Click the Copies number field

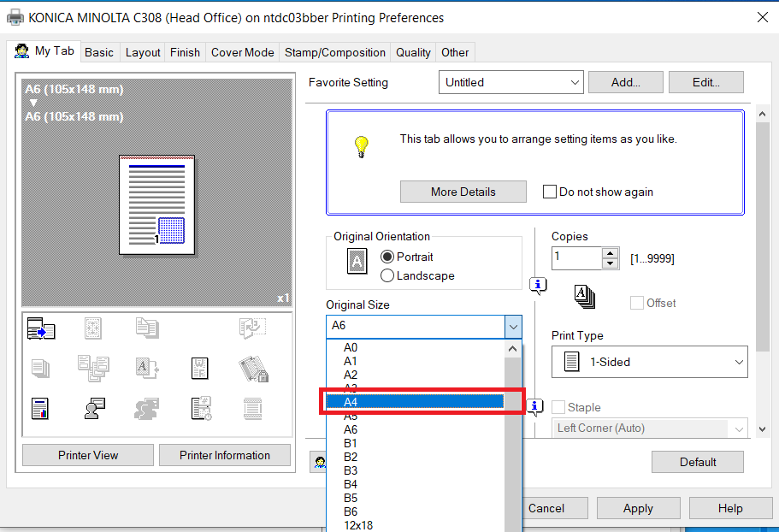(577, 257)
